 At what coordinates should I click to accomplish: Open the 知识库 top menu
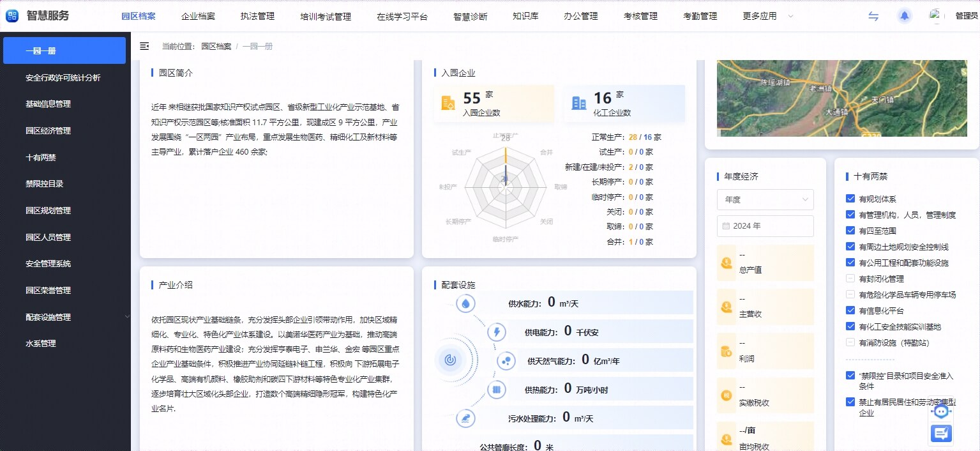[x=525, y=17]
